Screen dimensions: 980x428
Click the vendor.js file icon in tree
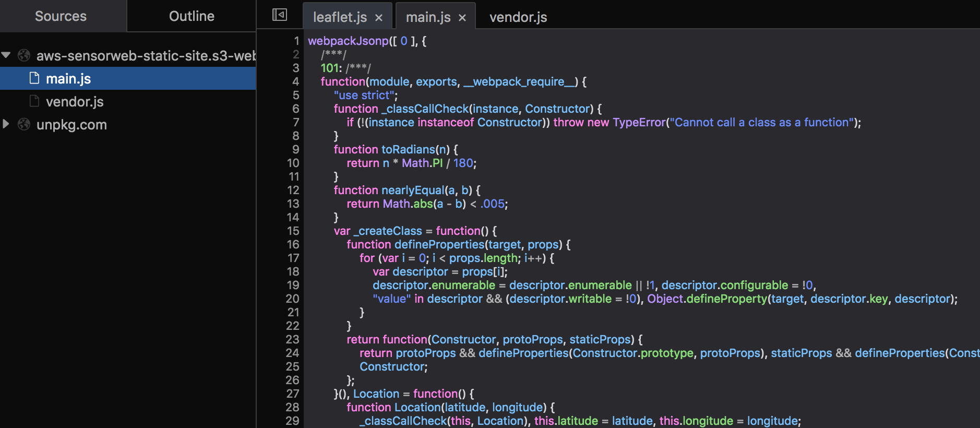pos(34,101)
